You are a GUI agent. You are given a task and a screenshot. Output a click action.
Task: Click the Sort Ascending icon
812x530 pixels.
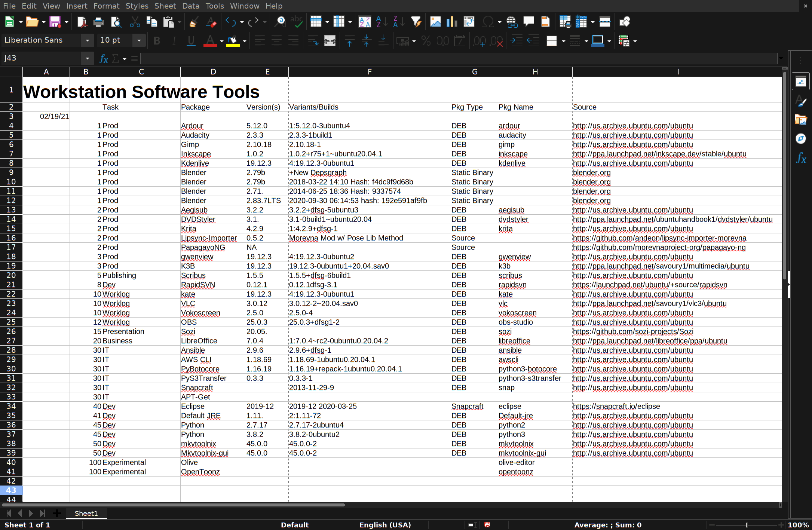[x=381, y=22]
